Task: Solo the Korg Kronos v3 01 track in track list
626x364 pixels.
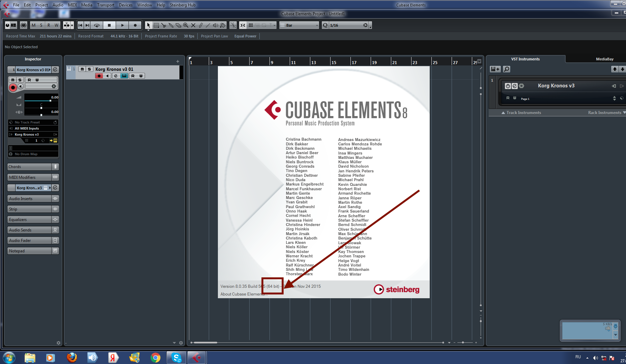Action: coord(89,69)
